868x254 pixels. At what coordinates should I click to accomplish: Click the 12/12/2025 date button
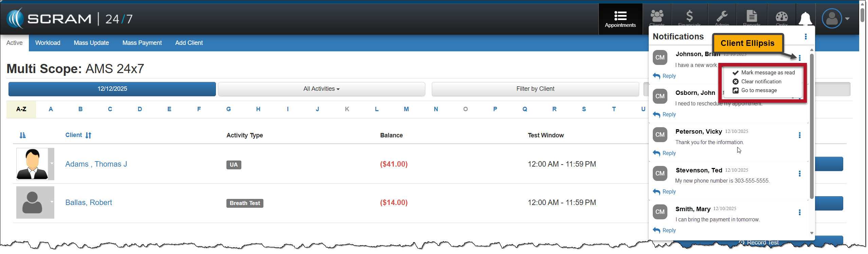coord(112,89)
